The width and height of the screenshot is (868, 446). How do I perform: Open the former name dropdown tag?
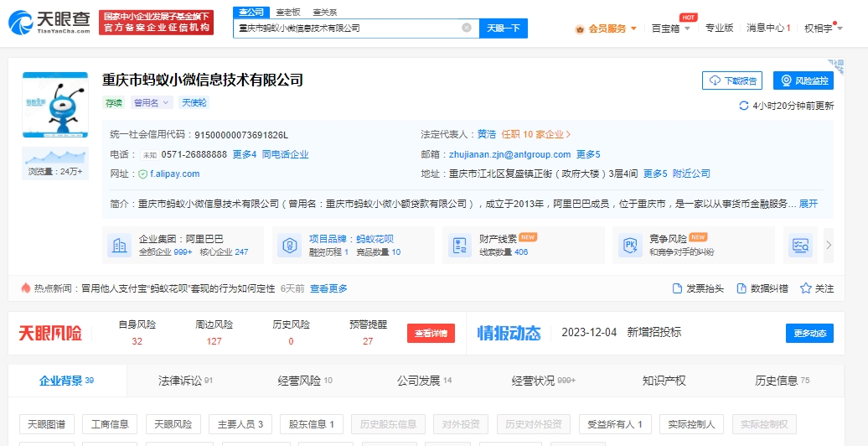click(152, 102)
